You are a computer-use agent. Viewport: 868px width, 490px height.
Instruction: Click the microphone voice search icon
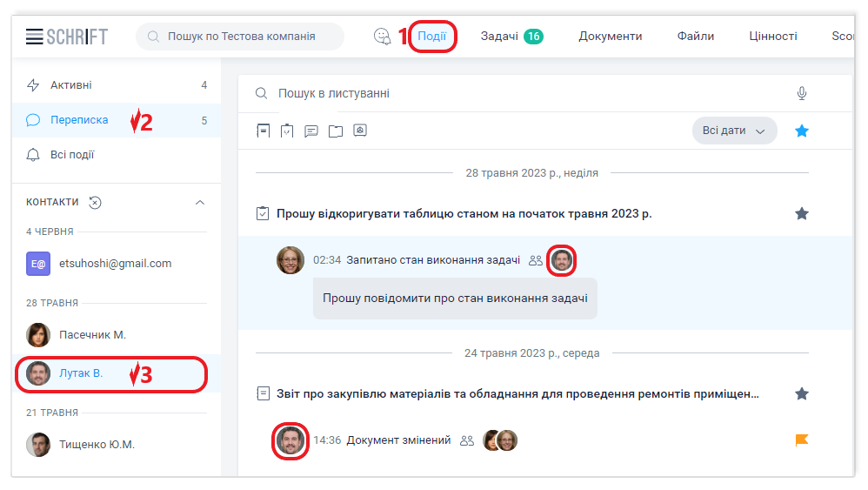[802, 93]
